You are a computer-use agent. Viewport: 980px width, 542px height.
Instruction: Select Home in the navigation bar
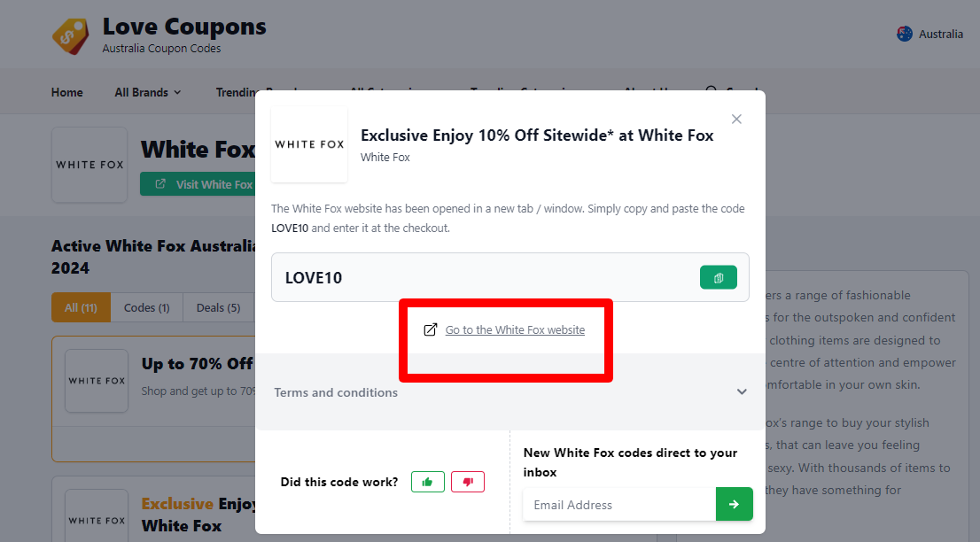pyautogui.click(x=66, y=91)
